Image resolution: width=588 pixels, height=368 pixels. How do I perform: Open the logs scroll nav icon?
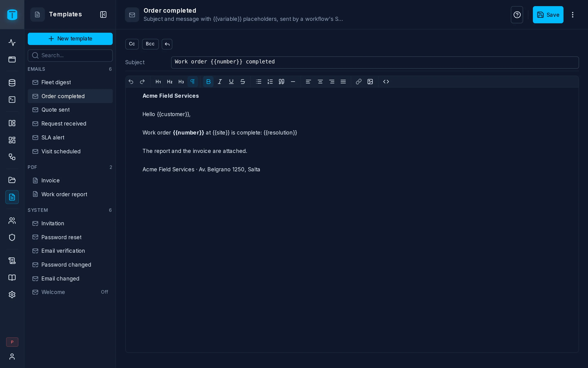tap(12, 261)
